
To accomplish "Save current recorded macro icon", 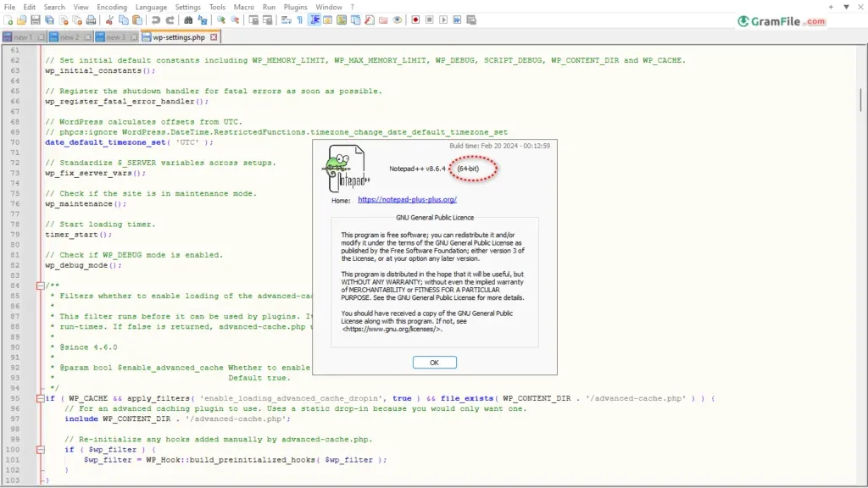I will 471,20.
